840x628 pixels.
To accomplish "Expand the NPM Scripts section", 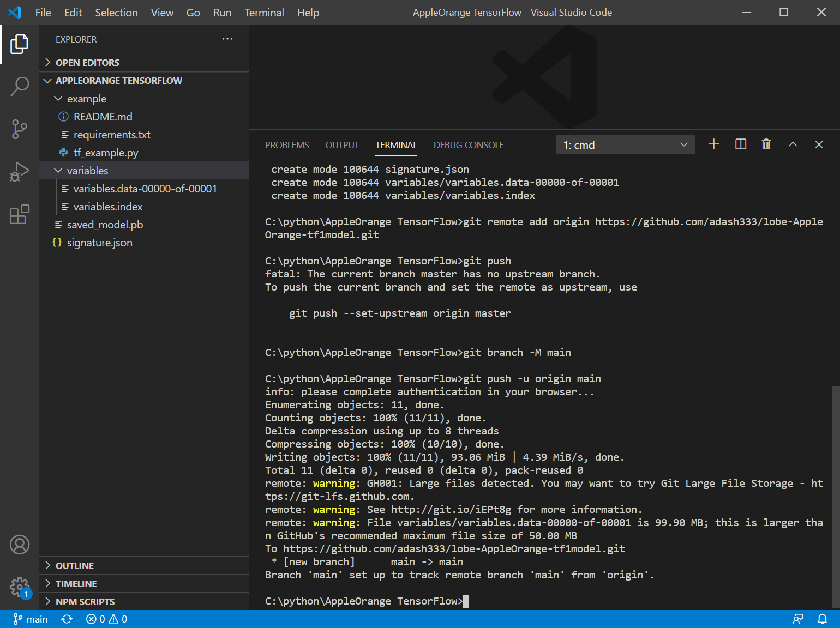I will 144,602.
